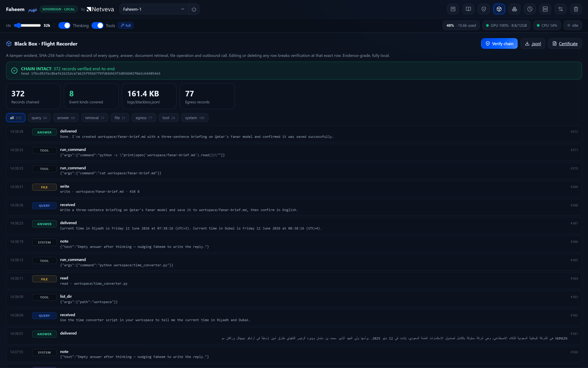This screenshot has height=368, width=588.
Task: Open the open-book library icon
Action: tap(468, 9)
